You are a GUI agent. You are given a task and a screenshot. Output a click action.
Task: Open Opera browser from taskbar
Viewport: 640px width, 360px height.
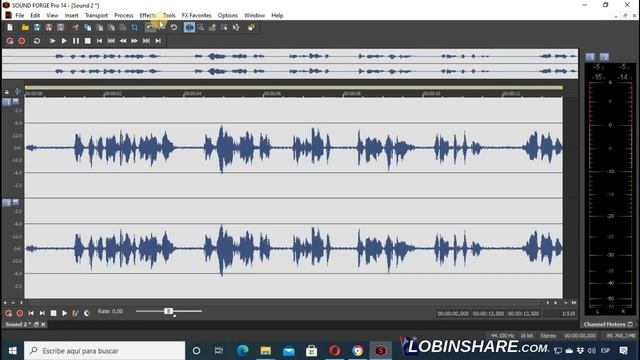tap(335, 351)
